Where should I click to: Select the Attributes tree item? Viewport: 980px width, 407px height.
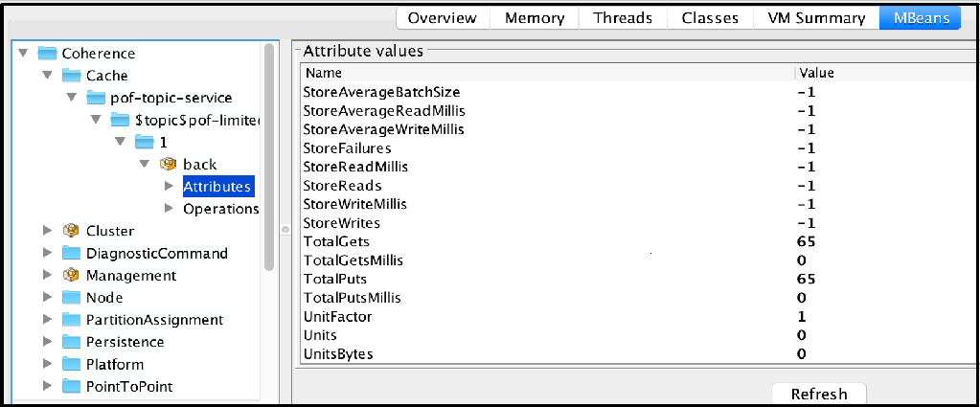tap(217, 187)
